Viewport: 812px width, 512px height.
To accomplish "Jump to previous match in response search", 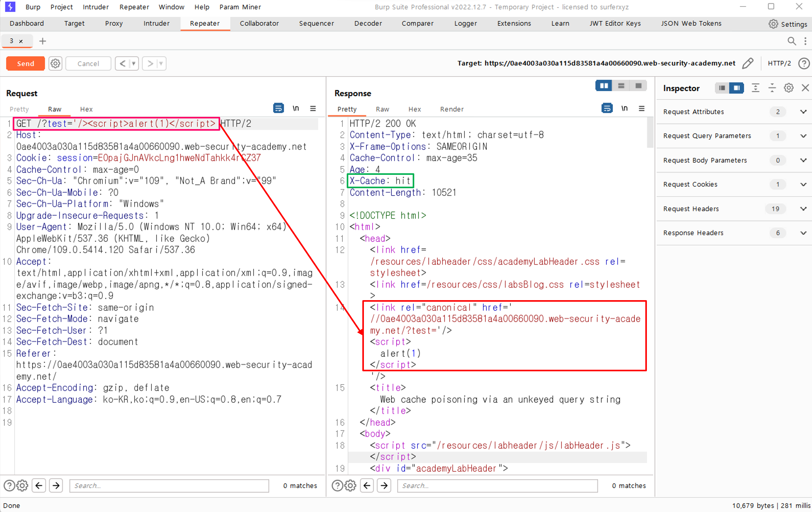I will pos(367,486).
